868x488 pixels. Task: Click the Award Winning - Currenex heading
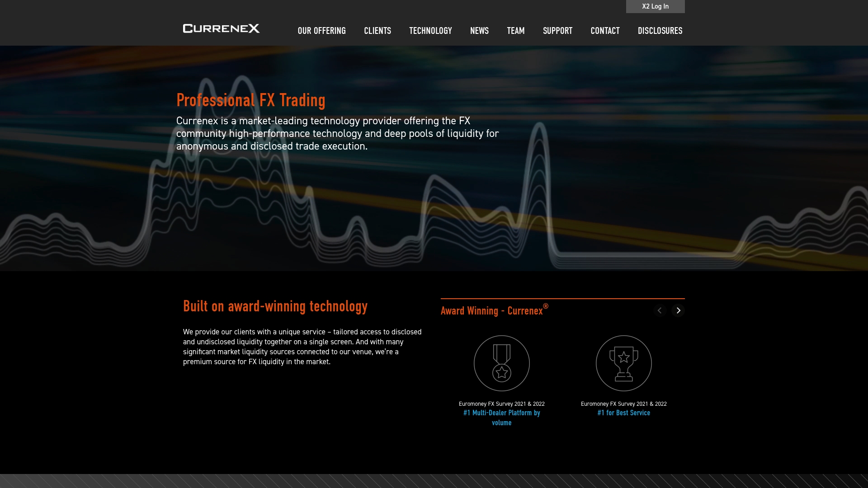coord(495,310)
